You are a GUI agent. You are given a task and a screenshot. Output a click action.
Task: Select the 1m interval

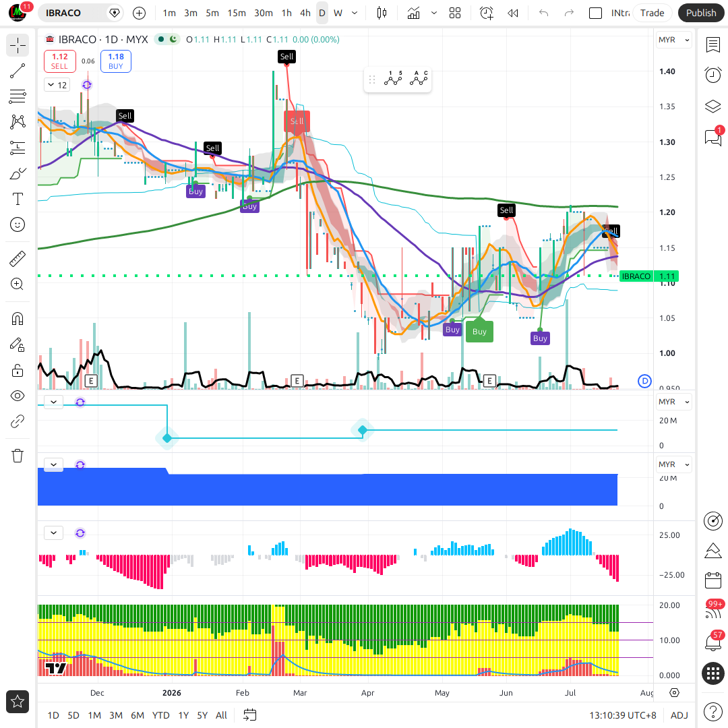click(x=169, y=13)
